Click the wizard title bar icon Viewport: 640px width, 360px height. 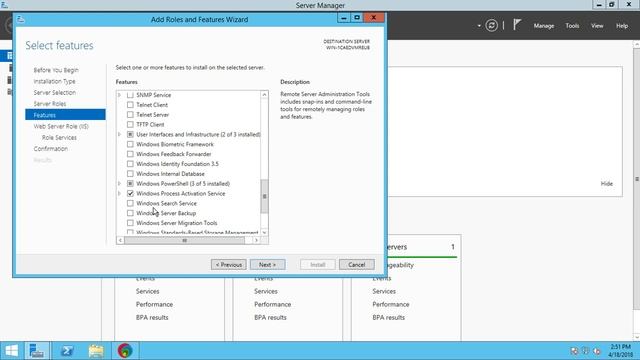pyautogui.click(x=21, y=19)
